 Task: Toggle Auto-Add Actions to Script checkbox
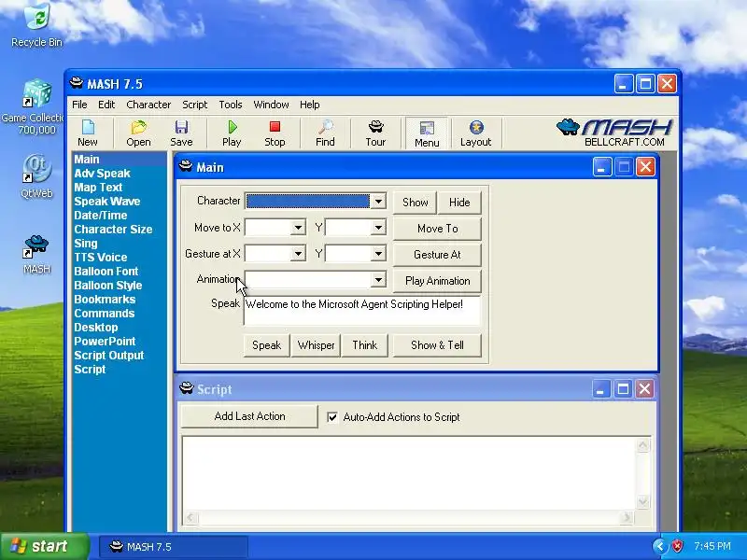tap(332, 417)
